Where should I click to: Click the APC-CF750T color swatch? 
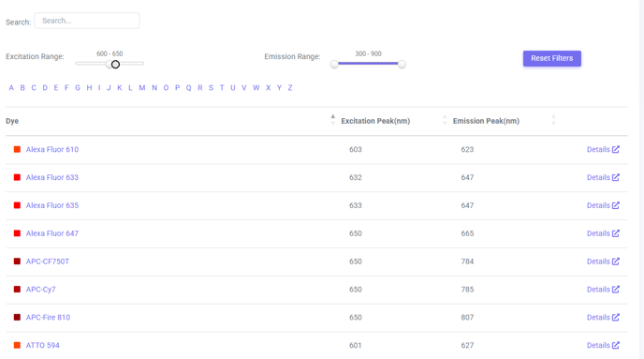pyautogui.click(x=17, y=262)
